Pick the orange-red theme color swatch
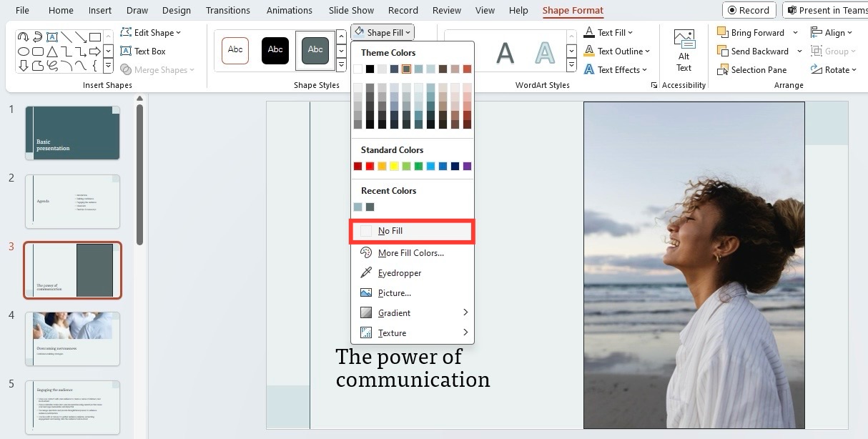The width and height of the screenshot is (868, 439). tap(467, 69)
